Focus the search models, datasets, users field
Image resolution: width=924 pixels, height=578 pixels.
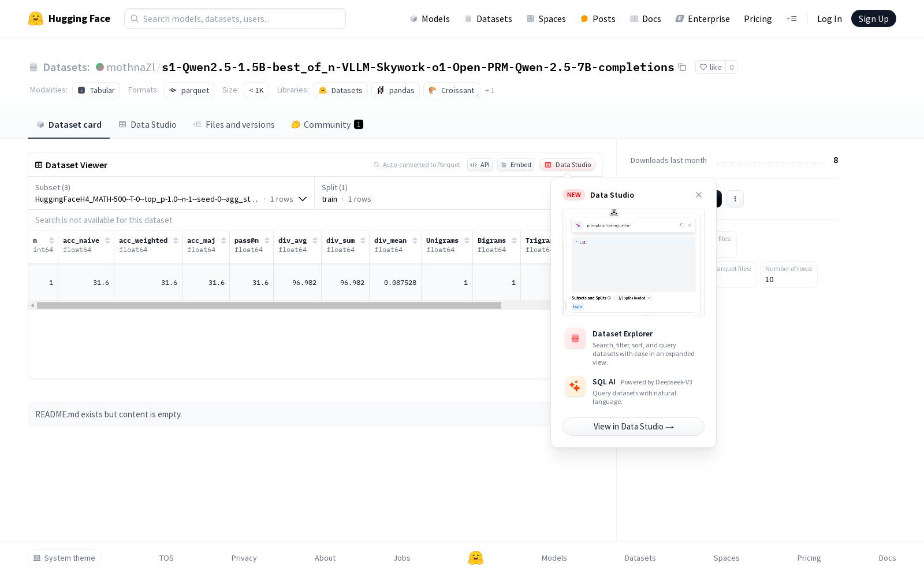(235, 18)
